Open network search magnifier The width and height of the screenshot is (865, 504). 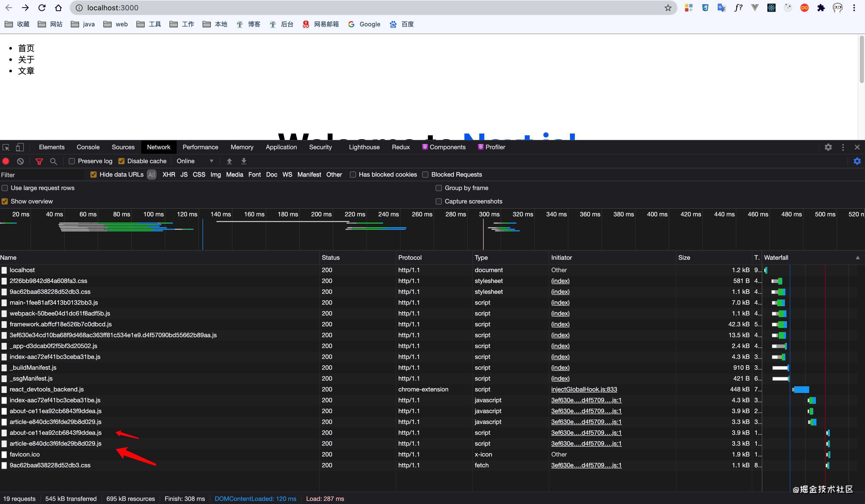coord(53,161)
